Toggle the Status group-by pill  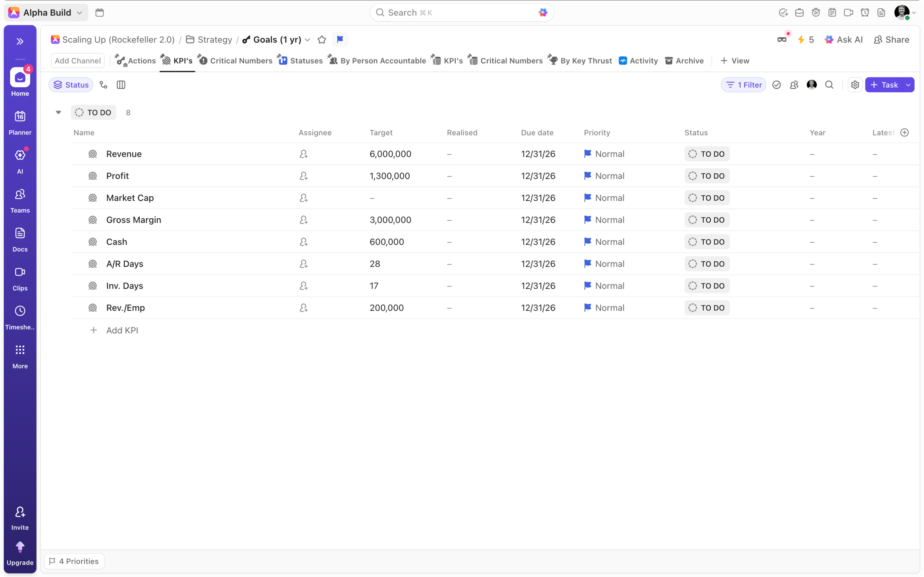coord(71,85)
